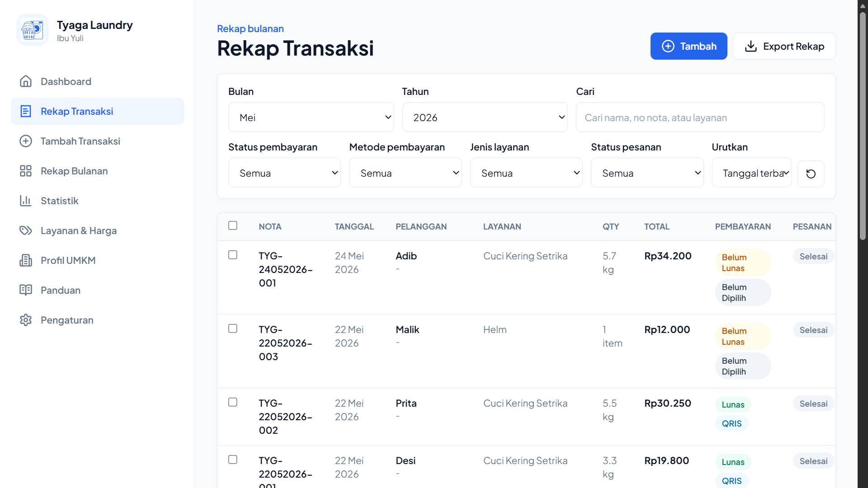Check the box for Desi's transaction row
Screen dimensions: 868x488
pos(233,460)
